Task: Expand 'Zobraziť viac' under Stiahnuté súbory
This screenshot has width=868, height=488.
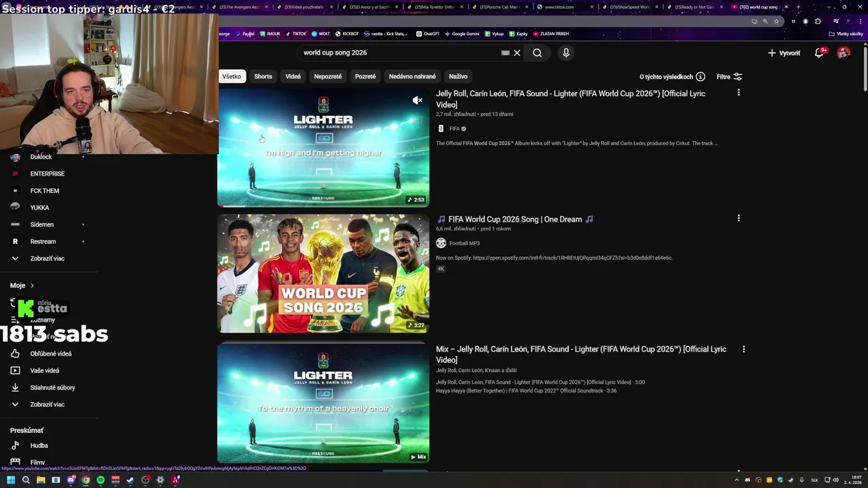Action: click(x=47, y=405)
